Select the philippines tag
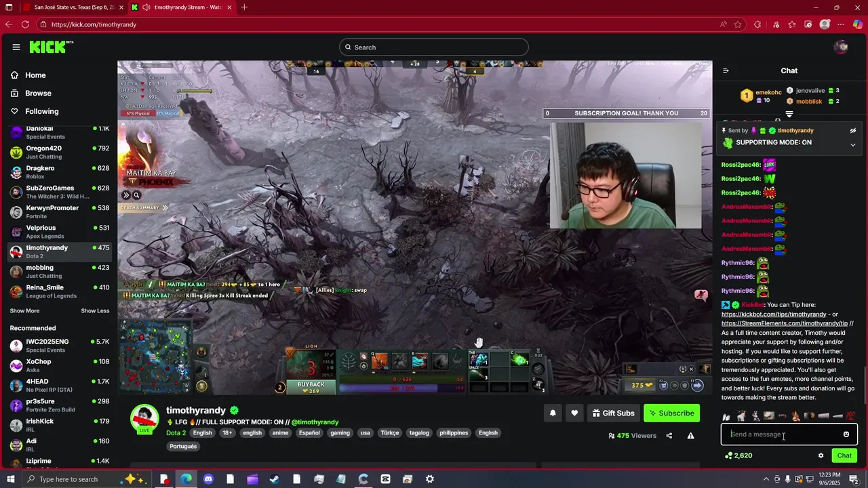 pos(454,433)
